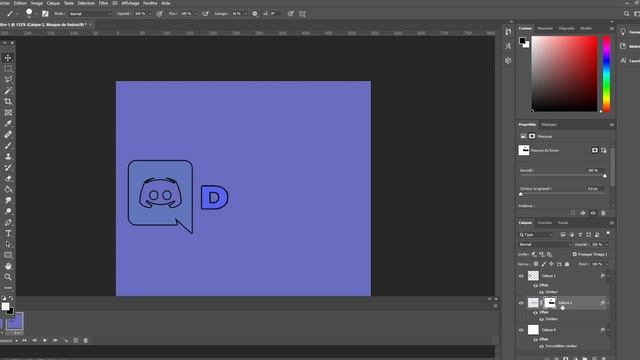Click the search icon in options bar
Viewport: 640px width, 360px height.
(627, 14)
